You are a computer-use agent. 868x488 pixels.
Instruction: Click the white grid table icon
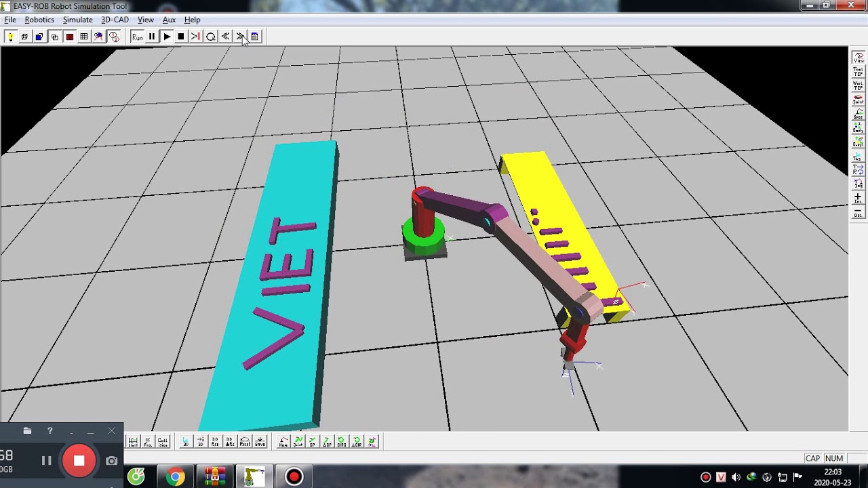(x=84, y=37)
